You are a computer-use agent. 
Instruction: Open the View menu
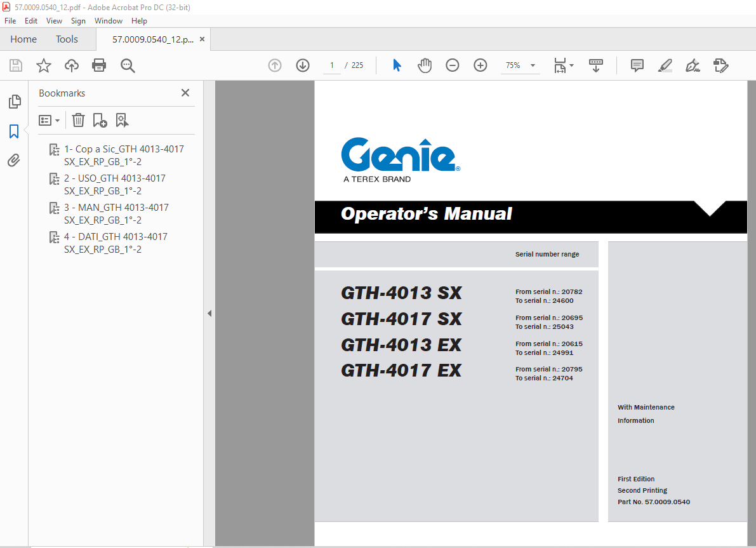point(54,21)
